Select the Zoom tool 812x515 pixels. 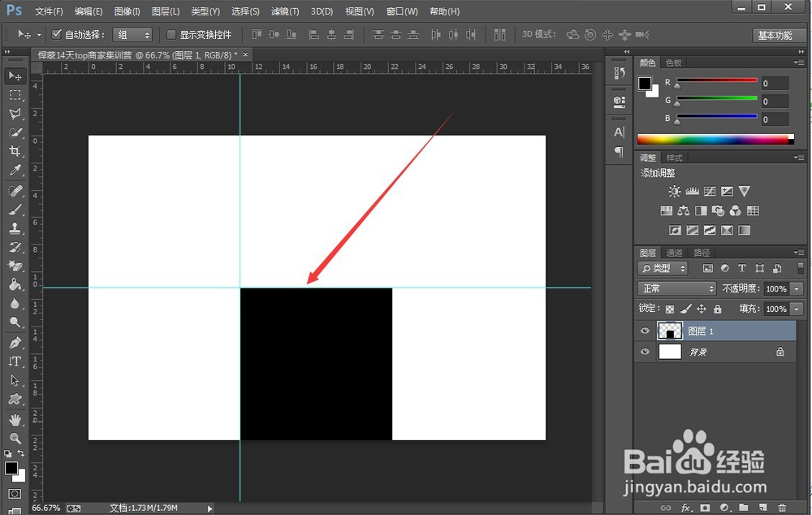(15, 439)
